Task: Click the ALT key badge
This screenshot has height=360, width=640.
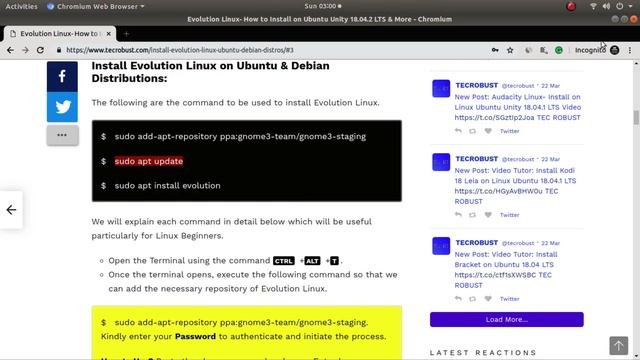Action: (x=312, y=261)
